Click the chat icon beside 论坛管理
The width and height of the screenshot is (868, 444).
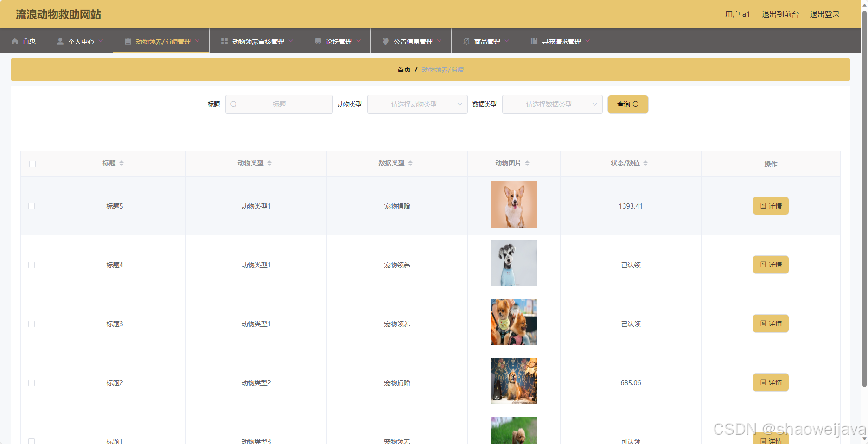[318, 41]
